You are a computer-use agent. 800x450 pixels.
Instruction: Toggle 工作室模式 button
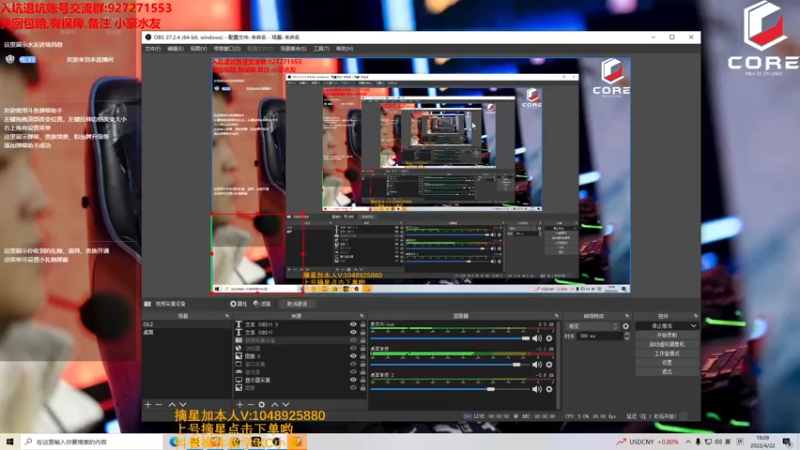667,354
